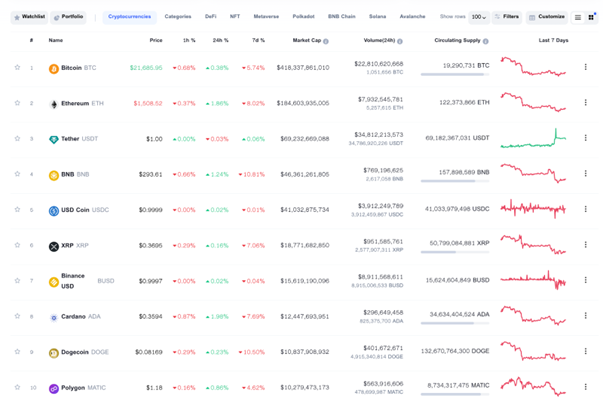Image resolution: width=603 pixels, height=405 pixels.
Task: Click Bitcoin market cap $418,337,861,010
Action: (x=303, y=68)
